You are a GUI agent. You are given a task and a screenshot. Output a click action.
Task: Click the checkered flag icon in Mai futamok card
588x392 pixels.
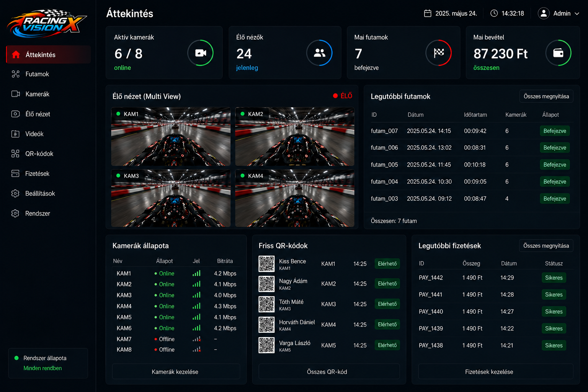click(x=439, y=53)
